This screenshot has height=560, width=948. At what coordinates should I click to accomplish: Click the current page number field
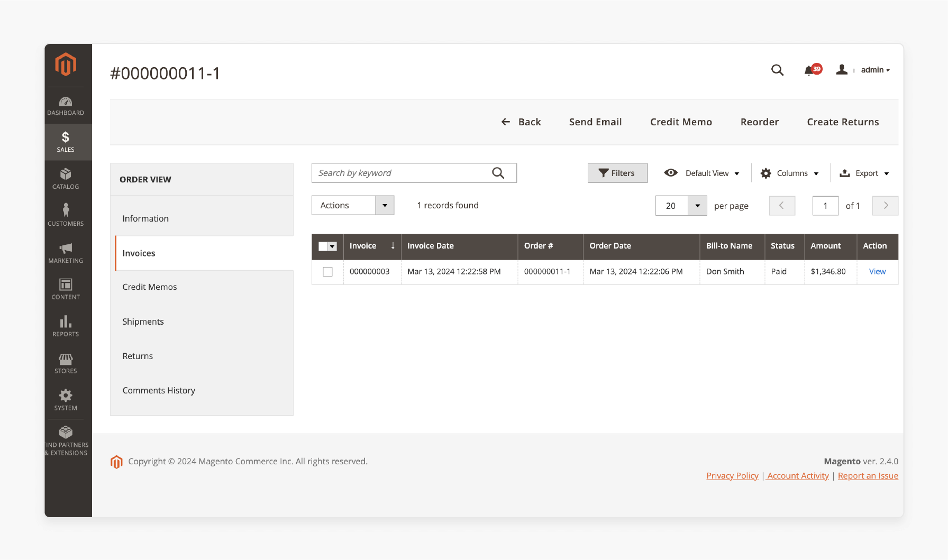click(825, 206)
